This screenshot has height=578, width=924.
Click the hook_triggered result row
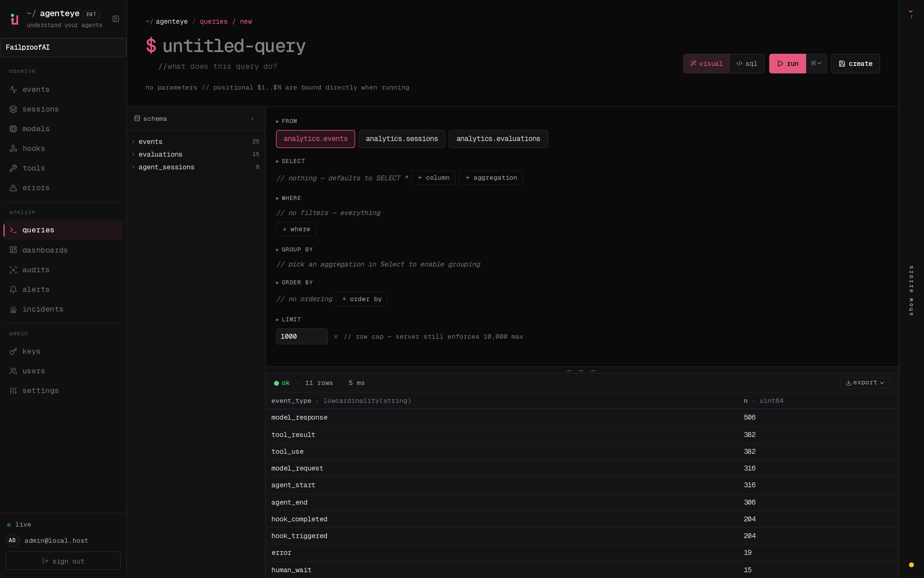pyautogui.click(x=582, y=536)
